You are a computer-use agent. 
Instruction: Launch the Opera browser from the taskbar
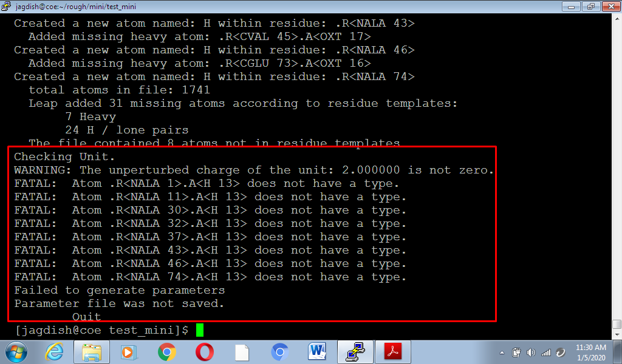[x=204, y=351]
